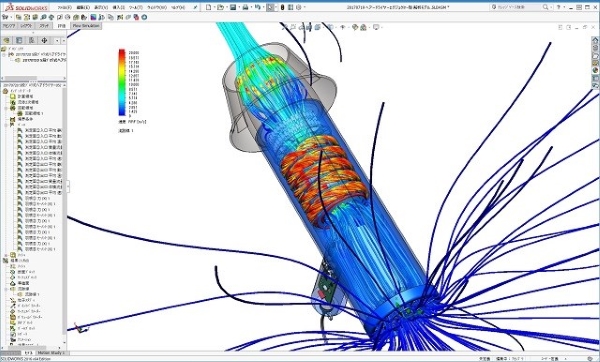600x362 pixels.
Task: Open dropdown arrow beside Open file icon
Action: click(x=227, y=7)
